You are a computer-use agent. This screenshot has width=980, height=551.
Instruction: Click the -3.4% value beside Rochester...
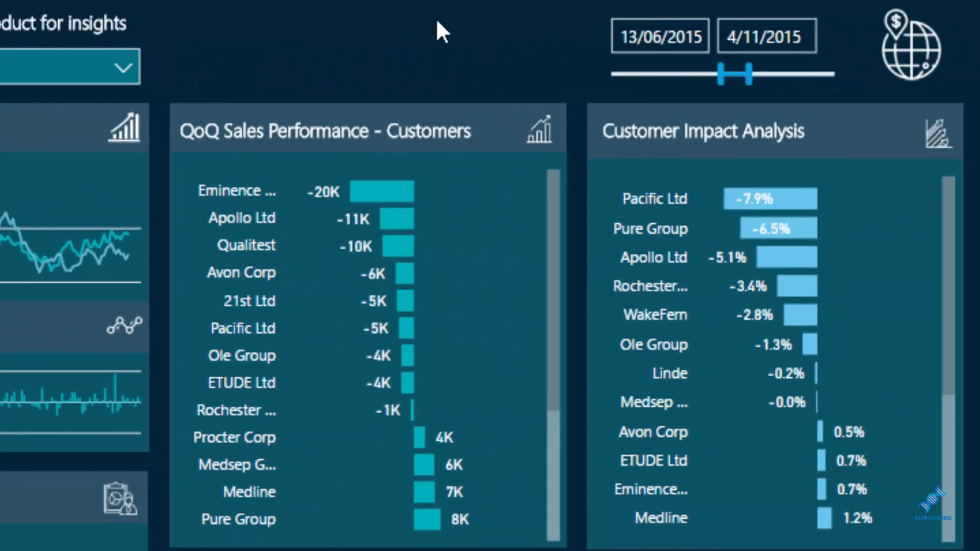748,286
